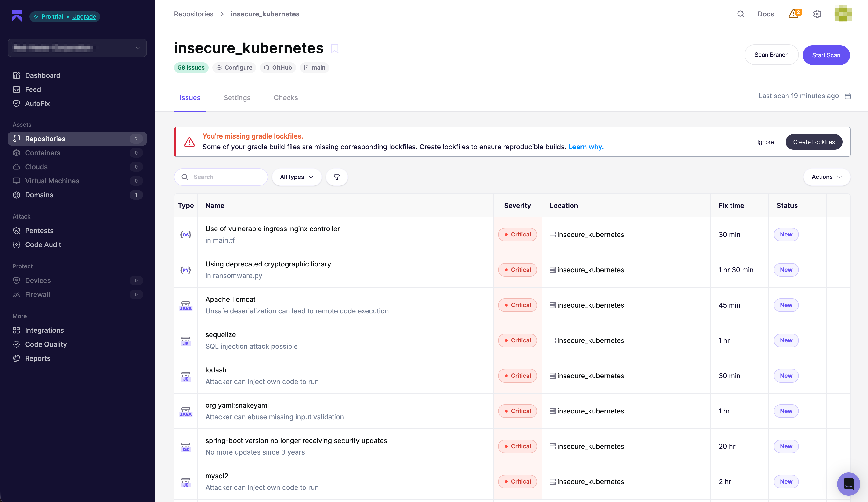868x502 pixels.
Task: Ignore the gradle lockfiles warning
Action: pos(765,142)
